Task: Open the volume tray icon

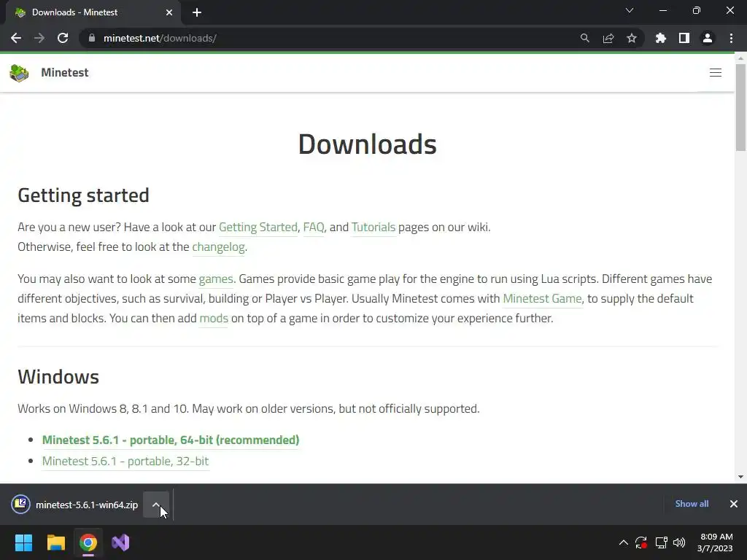Action: click(x=679, y=542)
